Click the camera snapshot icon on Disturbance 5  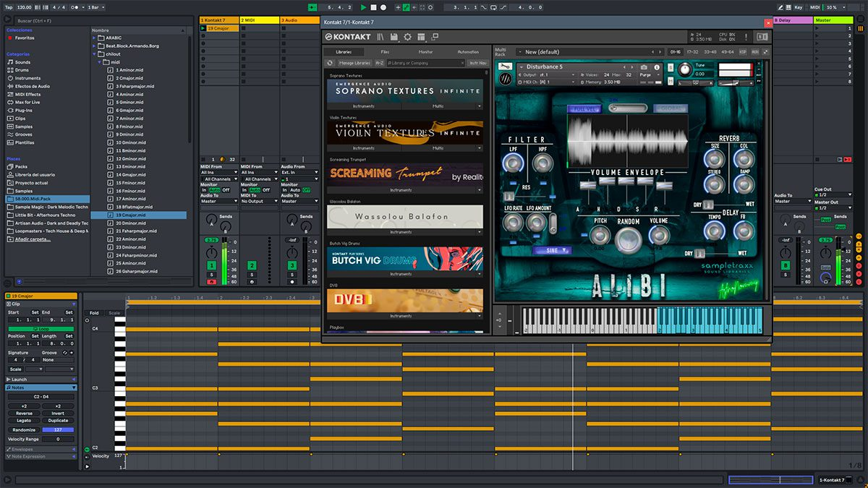[x=644, y=67]
